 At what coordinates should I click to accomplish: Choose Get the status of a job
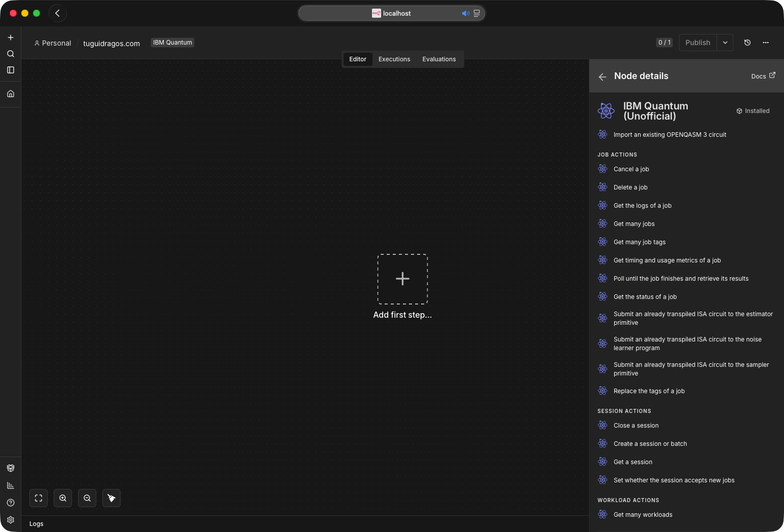coord(687,297)
